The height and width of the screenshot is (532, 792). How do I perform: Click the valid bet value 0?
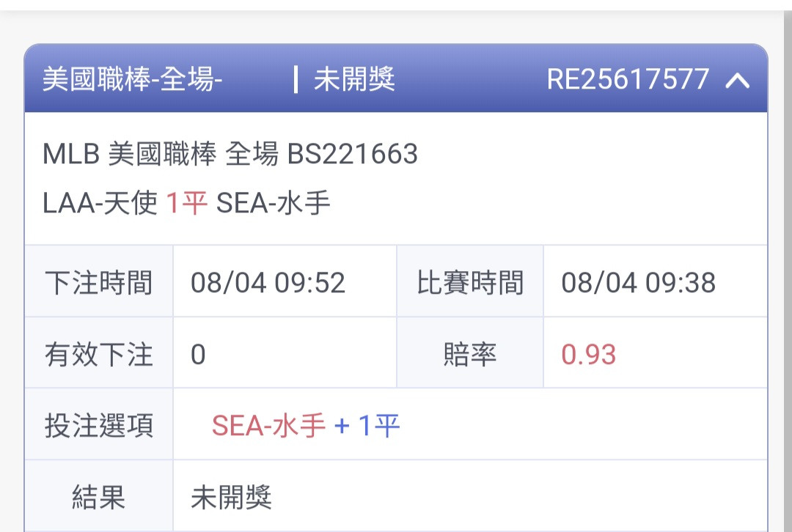point(198,355)
